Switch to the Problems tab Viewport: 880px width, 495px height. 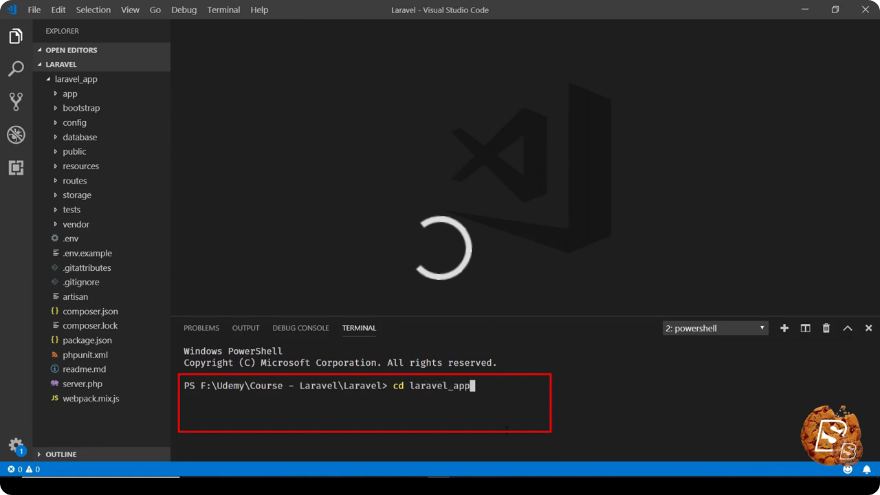pyautogui.click(x=201, y=328)
